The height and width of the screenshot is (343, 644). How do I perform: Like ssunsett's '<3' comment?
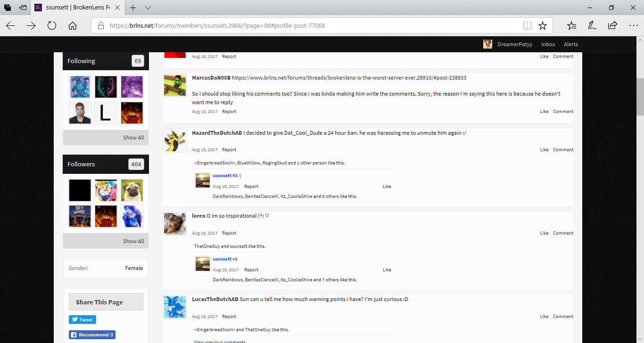[x=387, y=270]
